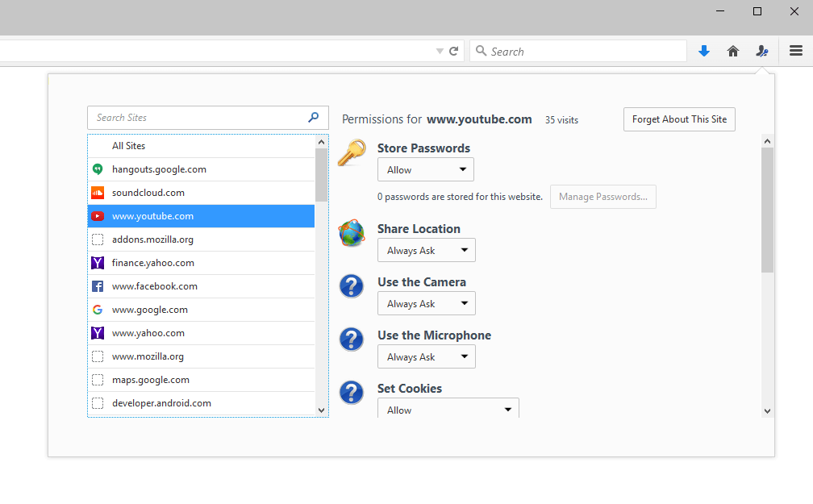Click permissions pane scroll down arrow
Image resolution: width=813 pixels, height=504 pixels.
pos(767,410)
